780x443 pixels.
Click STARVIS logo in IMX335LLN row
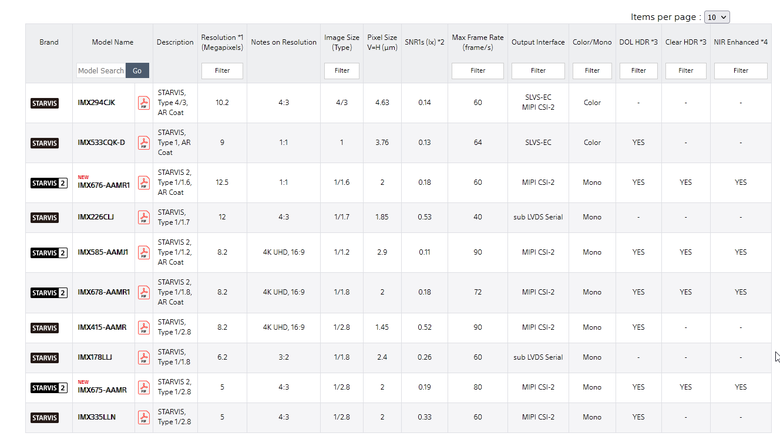coord(45,417)
